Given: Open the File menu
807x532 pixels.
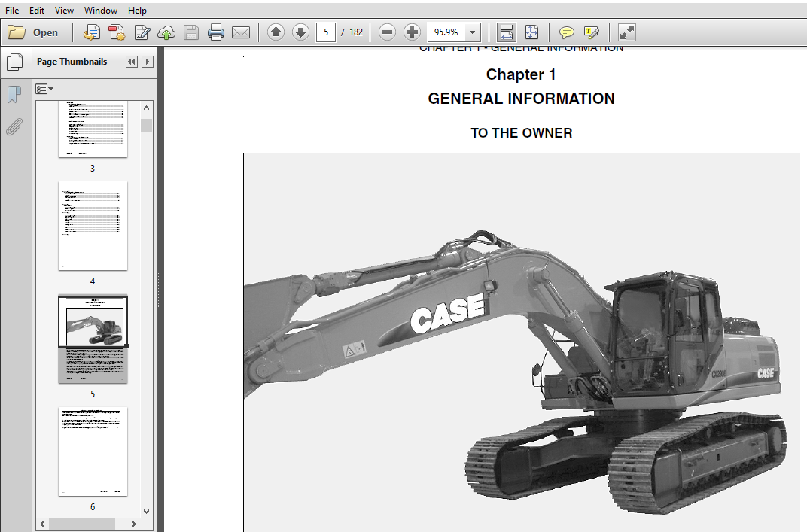Looking at the screenshot, I should (x=12, y=11).
